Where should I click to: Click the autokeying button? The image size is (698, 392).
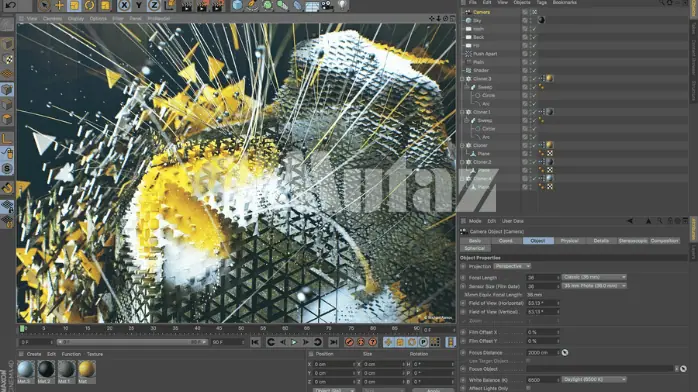tap(361, 342)
